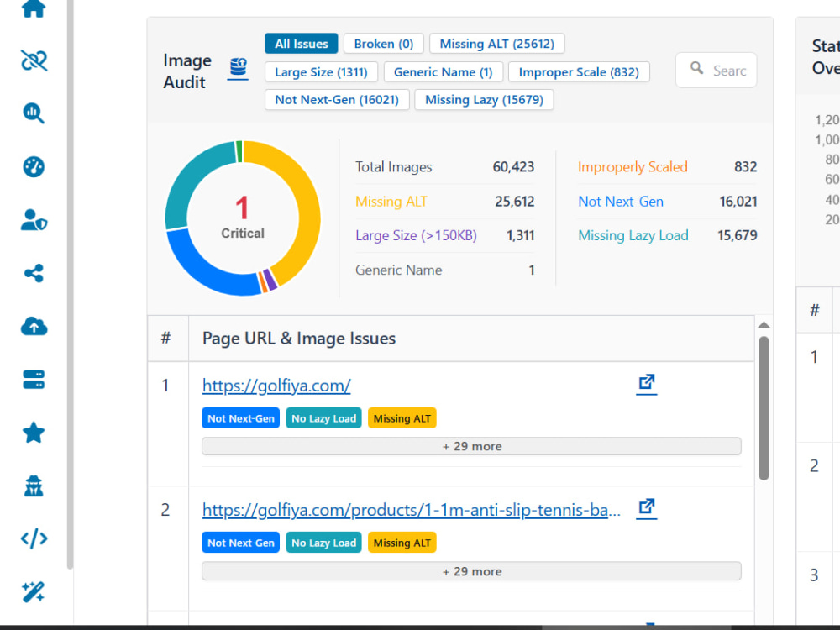Click the image audit search field
The image size is (840, 630).
pos(717,71)
